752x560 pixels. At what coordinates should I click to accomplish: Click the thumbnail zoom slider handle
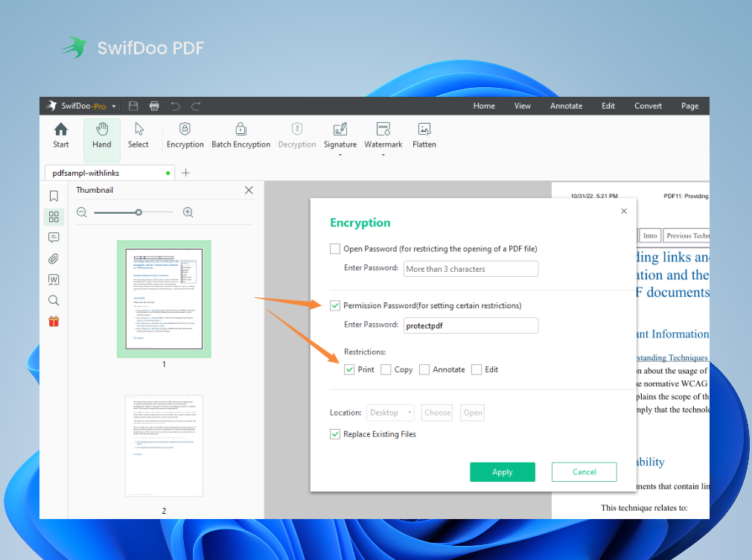(x=138, y=212)
